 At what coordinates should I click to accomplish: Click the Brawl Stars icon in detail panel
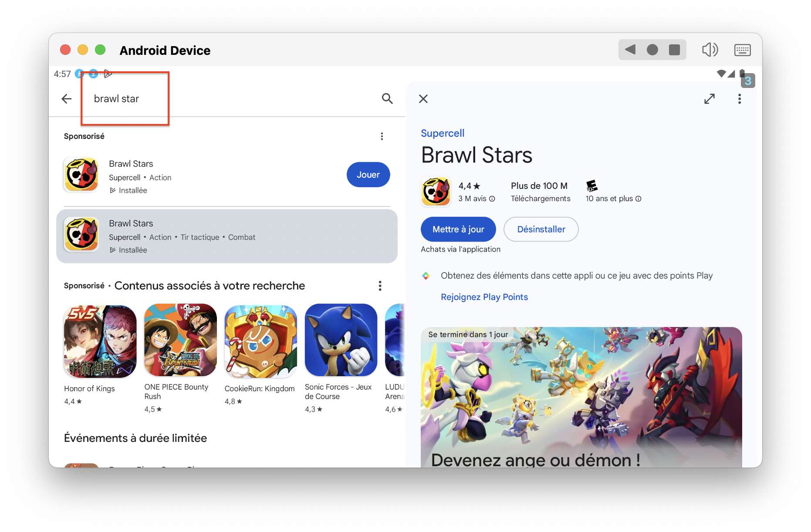point(436,192)
